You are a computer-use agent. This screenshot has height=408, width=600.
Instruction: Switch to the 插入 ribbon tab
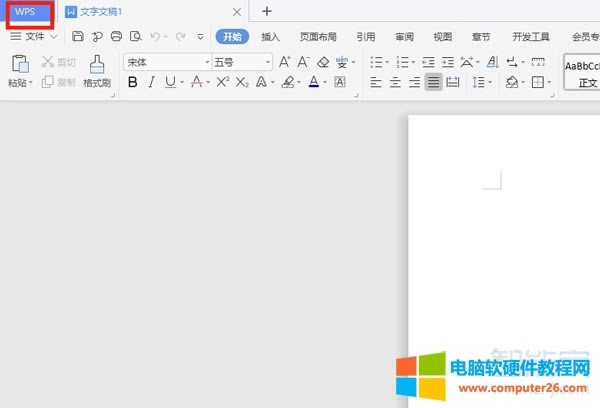pos(270,37)
